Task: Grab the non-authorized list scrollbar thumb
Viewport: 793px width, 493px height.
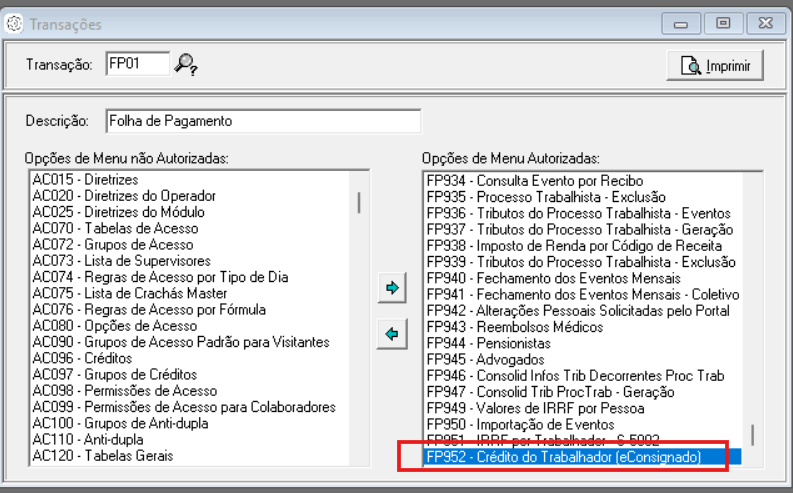Action: coord(359,203)
